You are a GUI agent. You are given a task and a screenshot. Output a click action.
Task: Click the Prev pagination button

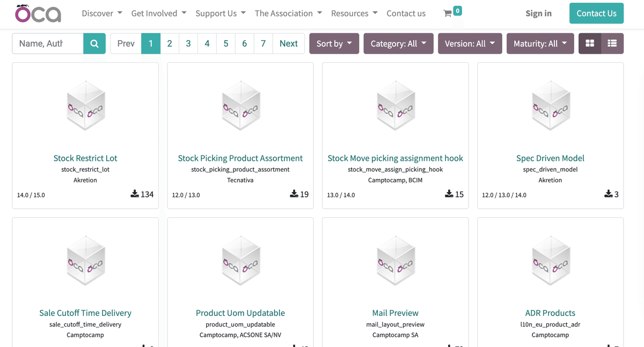[x=126, y=43]
